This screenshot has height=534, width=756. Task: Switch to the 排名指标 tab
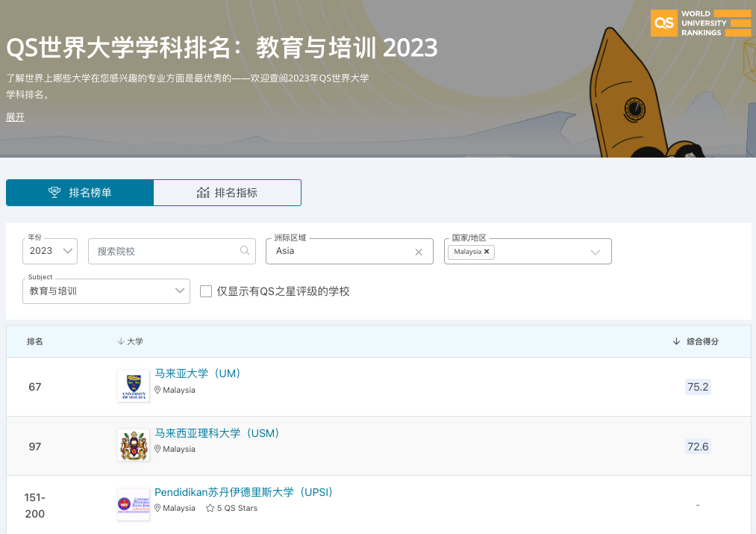coord(228,193)
